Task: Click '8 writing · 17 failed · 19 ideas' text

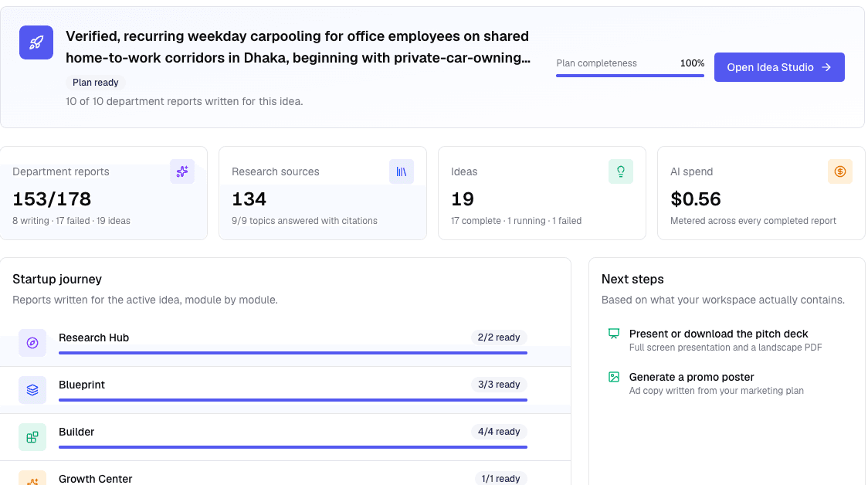Action: (71, 220)
